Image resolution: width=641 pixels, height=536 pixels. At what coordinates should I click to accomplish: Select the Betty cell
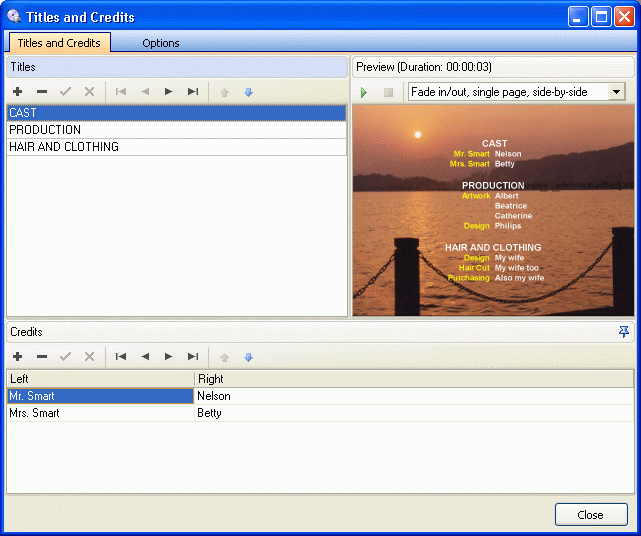414,413
